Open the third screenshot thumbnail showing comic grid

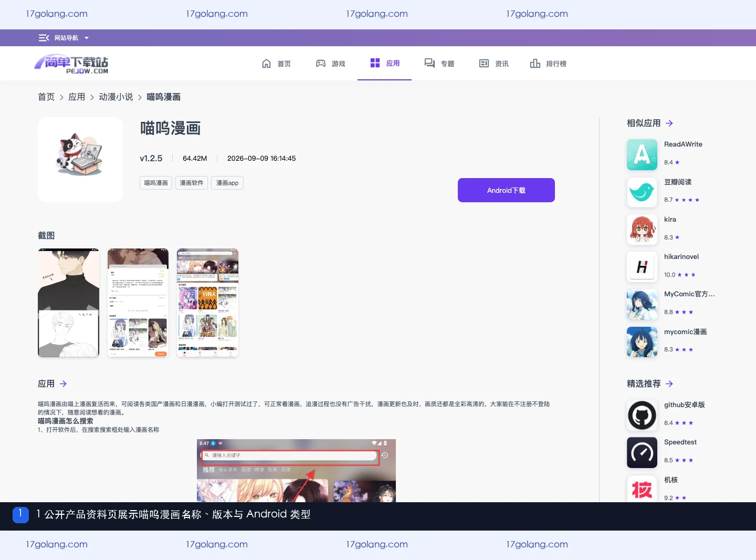[x=208, y=303]
